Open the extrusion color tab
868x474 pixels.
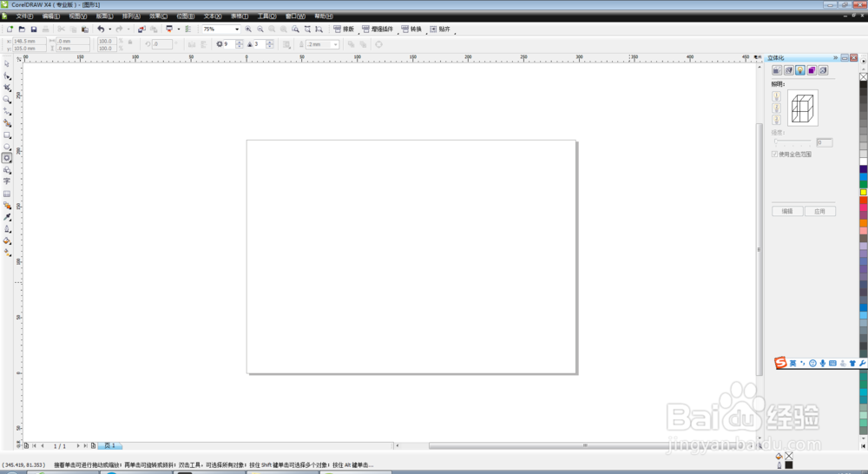(812, 70)
